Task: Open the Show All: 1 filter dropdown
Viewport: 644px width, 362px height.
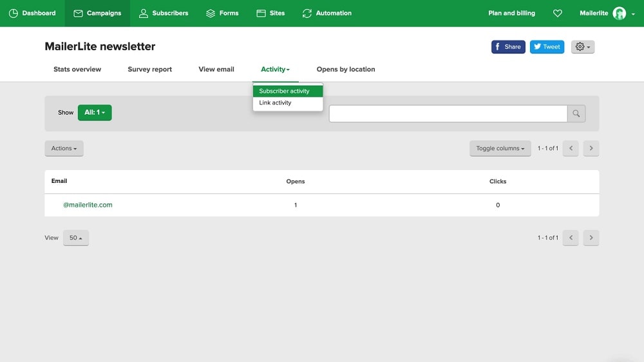Action: pos(95,113)
